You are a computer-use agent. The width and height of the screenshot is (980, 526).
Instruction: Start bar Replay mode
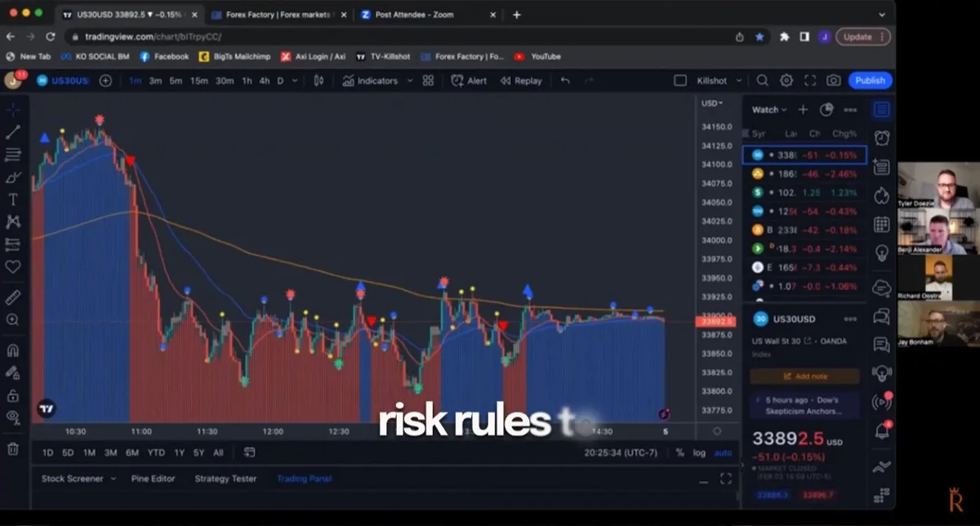(521, 81)
